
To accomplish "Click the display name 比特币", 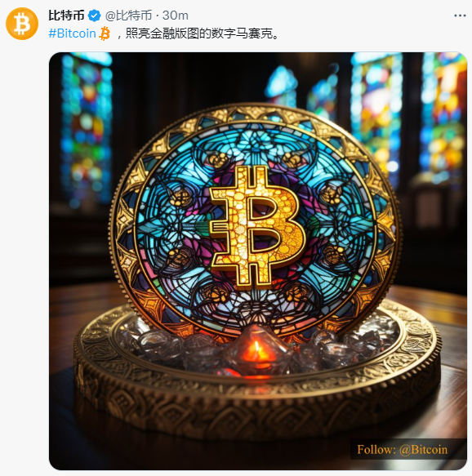I will (x=66, y=16).
